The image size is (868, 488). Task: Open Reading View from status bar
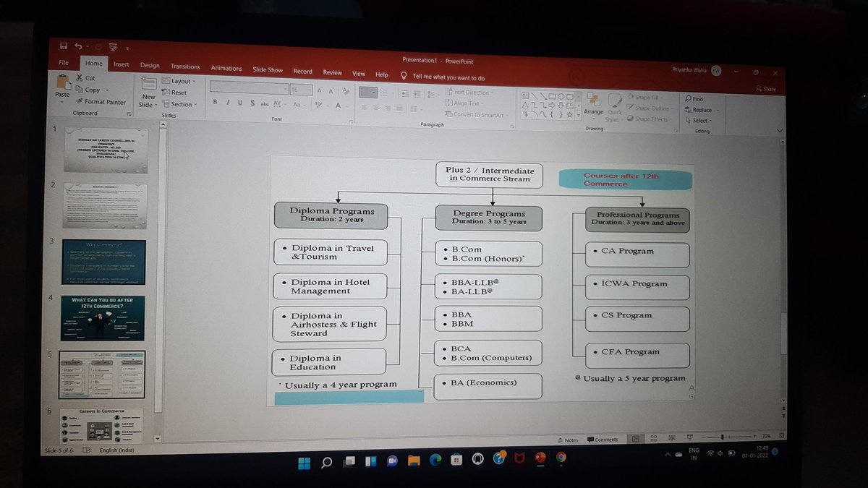click(x=671, y=438)
